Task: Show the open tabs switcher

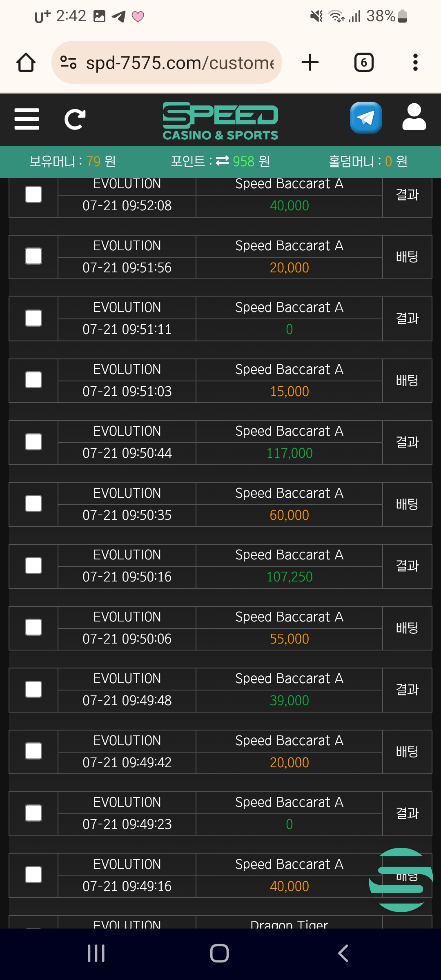Action: (364, 62)
